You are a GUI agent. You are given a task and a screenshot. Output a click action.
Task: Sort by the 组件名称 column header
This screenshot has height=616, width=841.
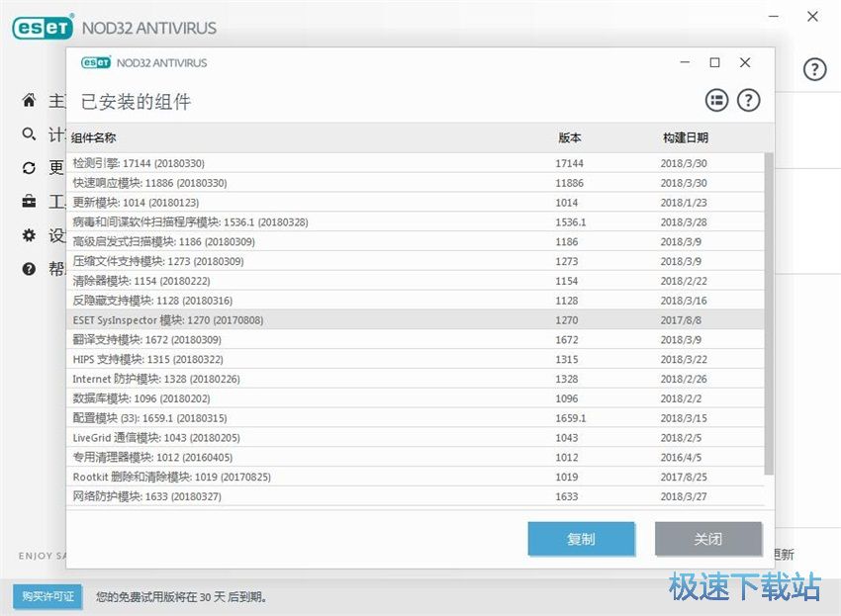[94, 137]
